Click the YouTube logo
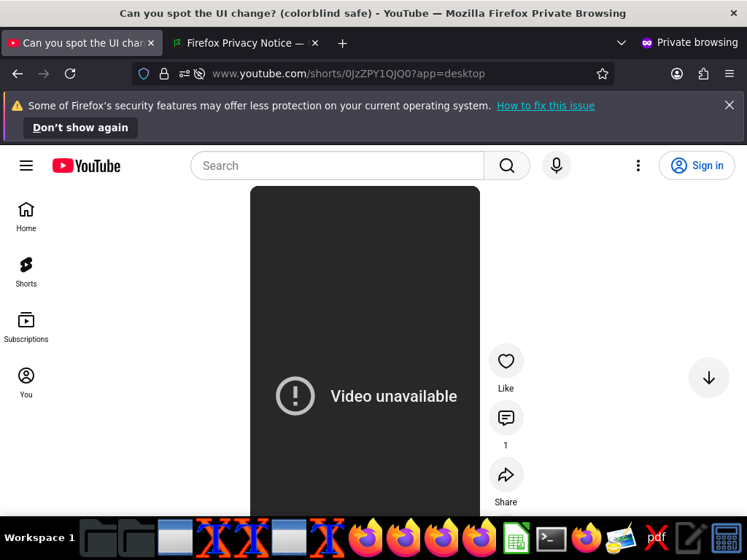This screenshot has height=560, width=747. pyautogui.click(x=86, y=166)
